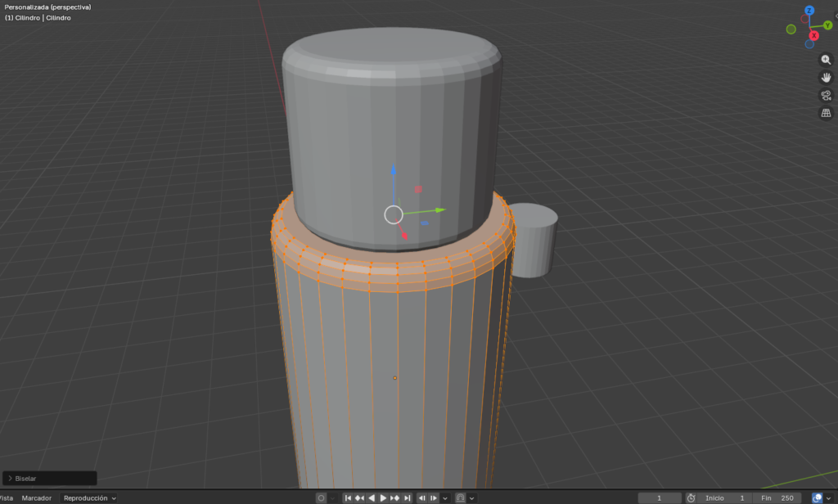
Task: Open the Reproducción dropdown menu
Action: tap(90, 497)
